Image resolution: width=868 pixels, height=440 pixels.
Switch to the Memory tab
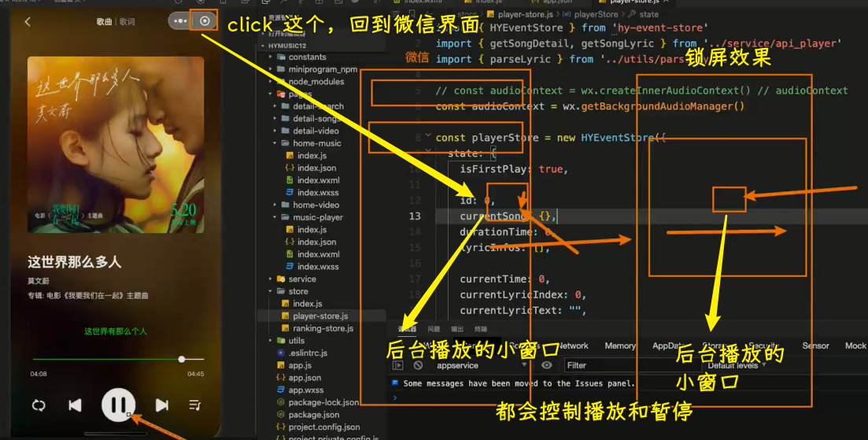point(619,346)
